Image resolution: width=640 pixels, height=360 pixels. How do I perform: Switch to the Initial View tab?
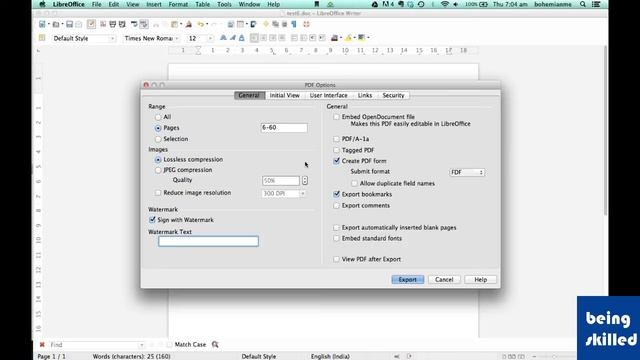284,95
